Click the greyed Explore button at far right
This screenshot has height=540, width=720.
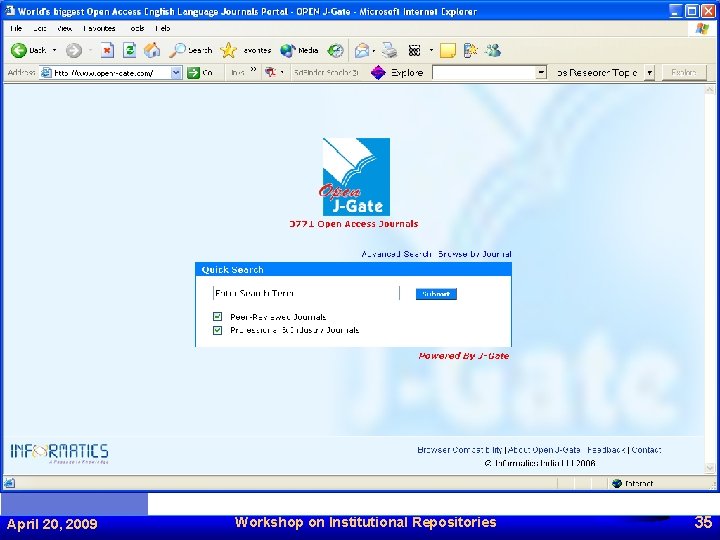tap(684, 73)
